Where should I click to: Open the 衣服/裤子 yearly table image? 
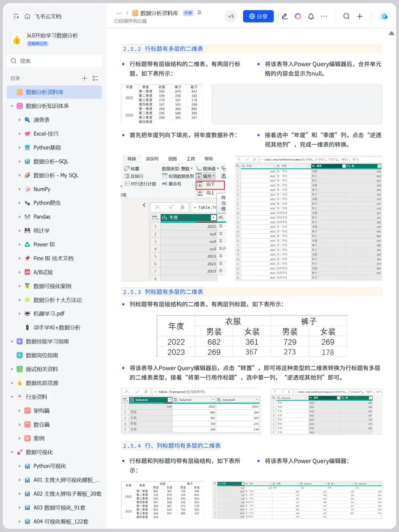252,336
